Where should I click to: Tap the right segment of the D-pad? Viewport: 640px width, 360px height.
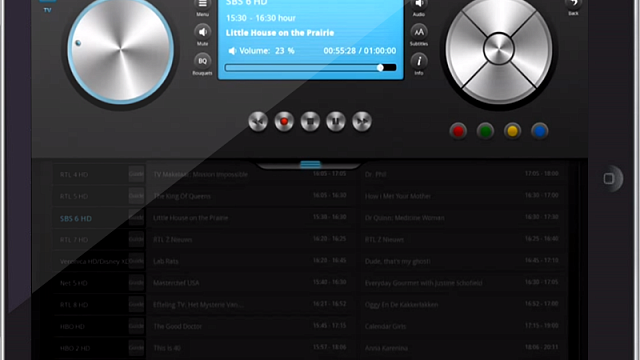click(533, 49)
